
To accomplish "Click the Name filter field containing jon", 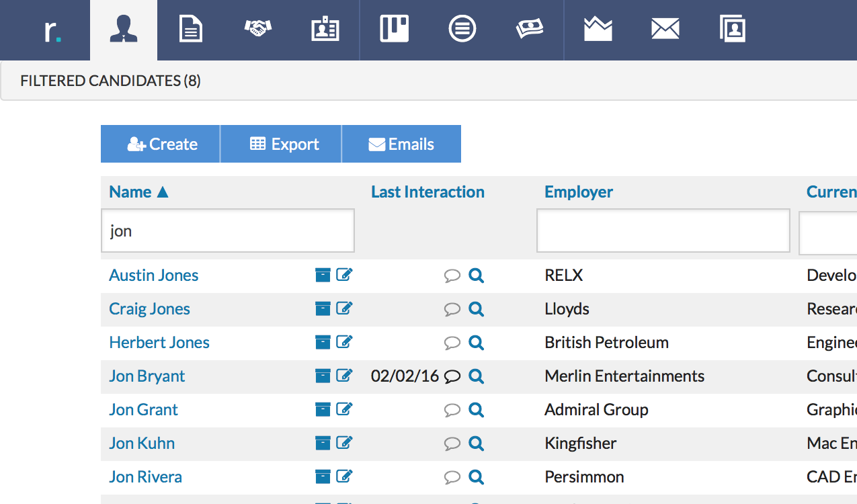I will click(x=228, y=230).
